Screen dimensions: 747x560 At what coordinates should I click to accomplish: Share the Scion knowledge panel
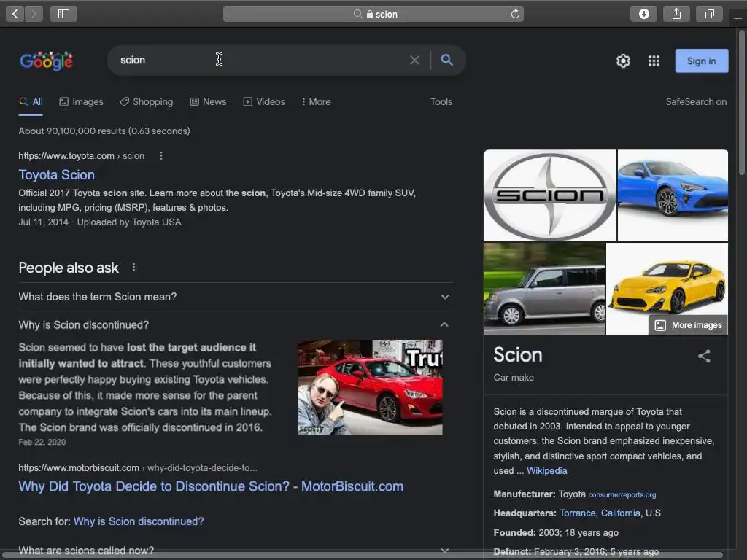[704, 356]
